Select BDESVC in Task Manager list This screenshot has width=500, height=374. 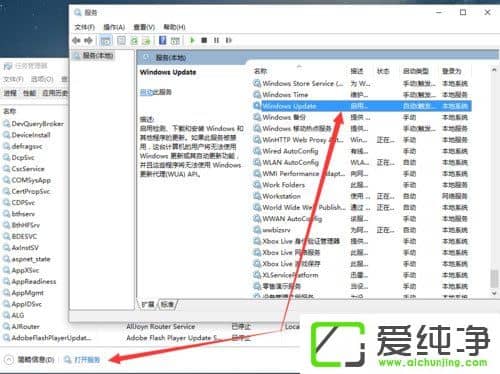[20, 236]
